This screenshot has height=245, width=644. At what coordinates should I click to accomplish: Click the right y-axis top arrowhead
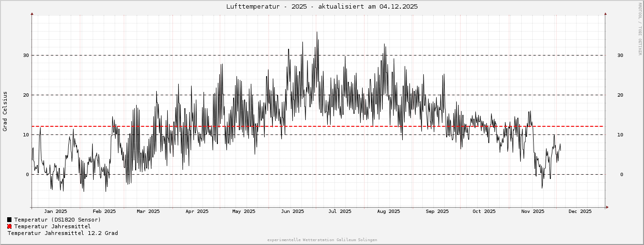point(605,14)
